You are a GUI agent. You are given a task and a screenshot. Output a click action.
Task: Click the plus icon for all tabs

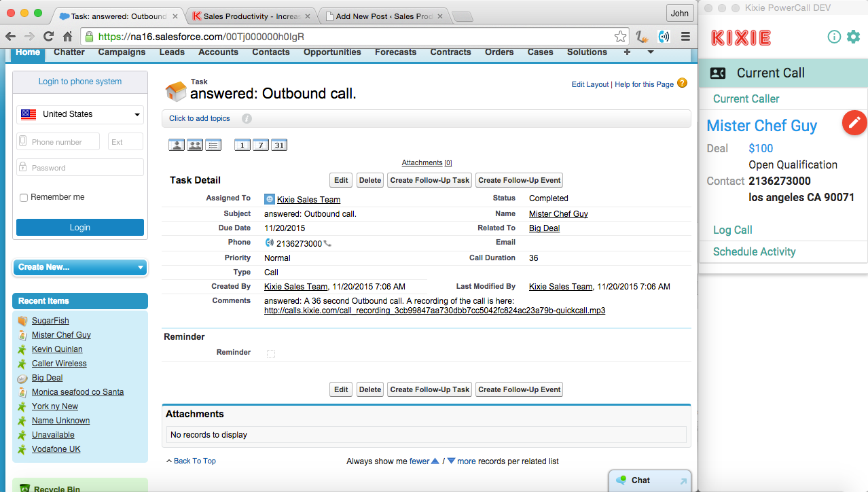[x=627, y=52]
